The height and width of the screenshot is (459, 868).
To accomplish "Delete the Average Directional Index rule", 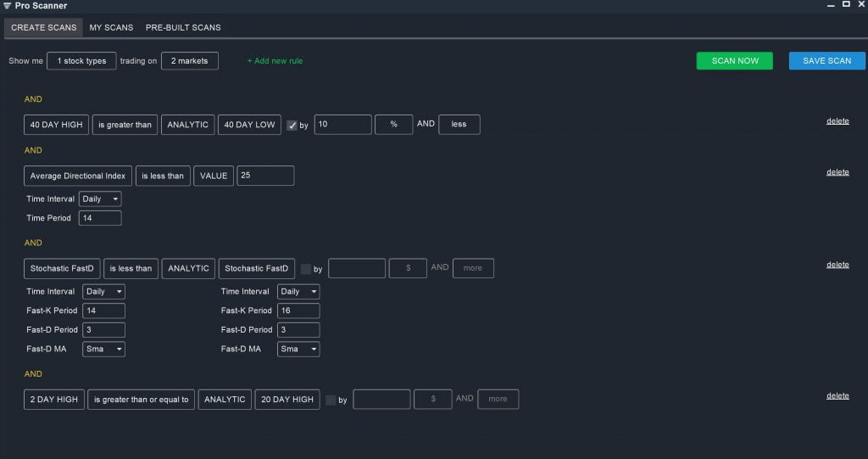I will (837, 172).
